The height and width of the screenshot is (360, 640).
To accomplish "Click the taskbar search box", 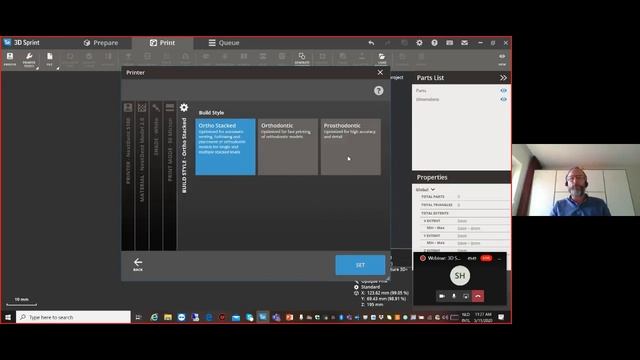I will pos(73,317).
